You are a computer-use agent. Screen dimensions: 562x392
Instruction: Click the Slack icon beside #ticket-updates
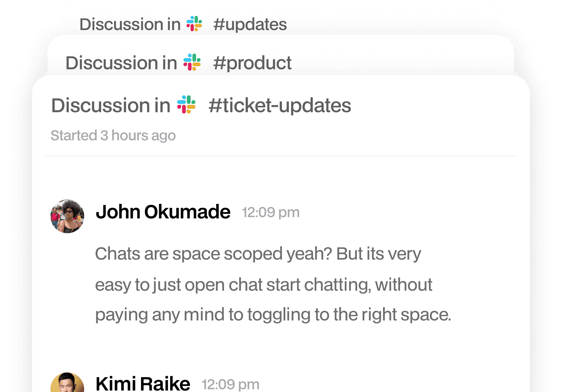pyautogui.click(x=186, y=104)
